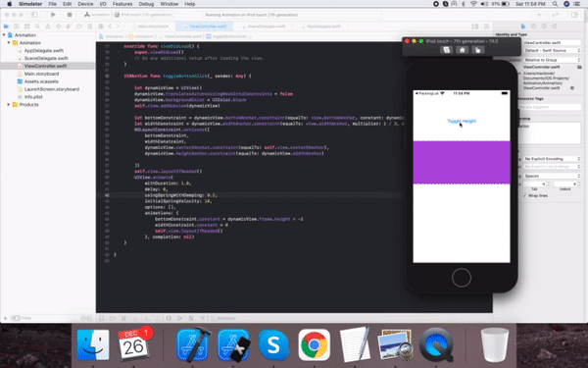The image size is (588, 368).
Task: Switch to the AppDelegate.swift tab
Action: pos(320,26)
